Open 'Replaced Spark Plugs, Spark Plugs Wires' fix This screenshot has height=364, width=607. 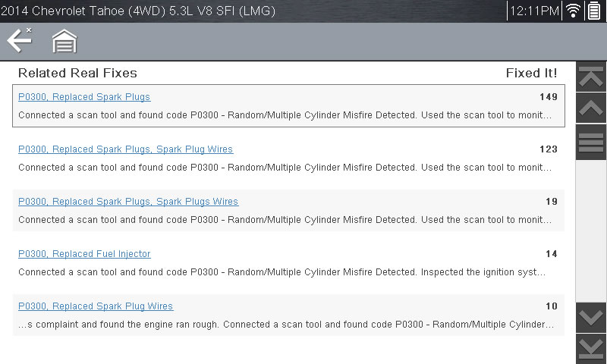click(128, 202)
